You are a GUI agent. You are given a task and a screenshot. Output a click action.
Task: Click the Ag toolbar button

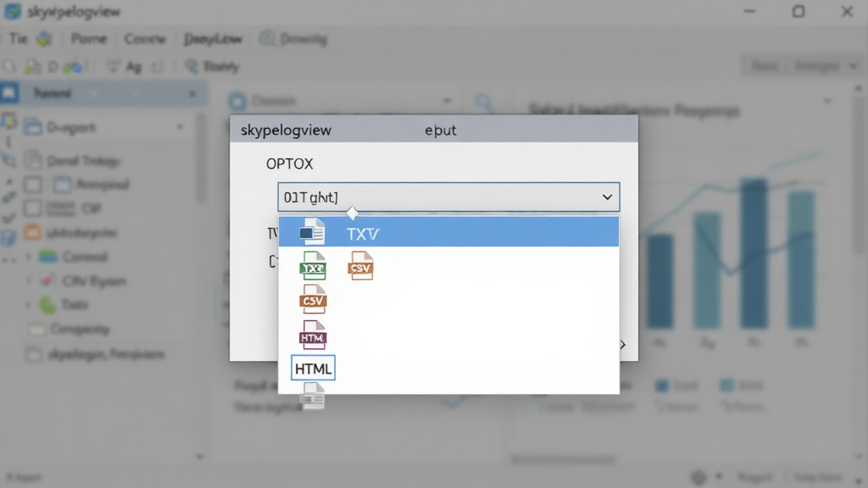click(133, 67)
